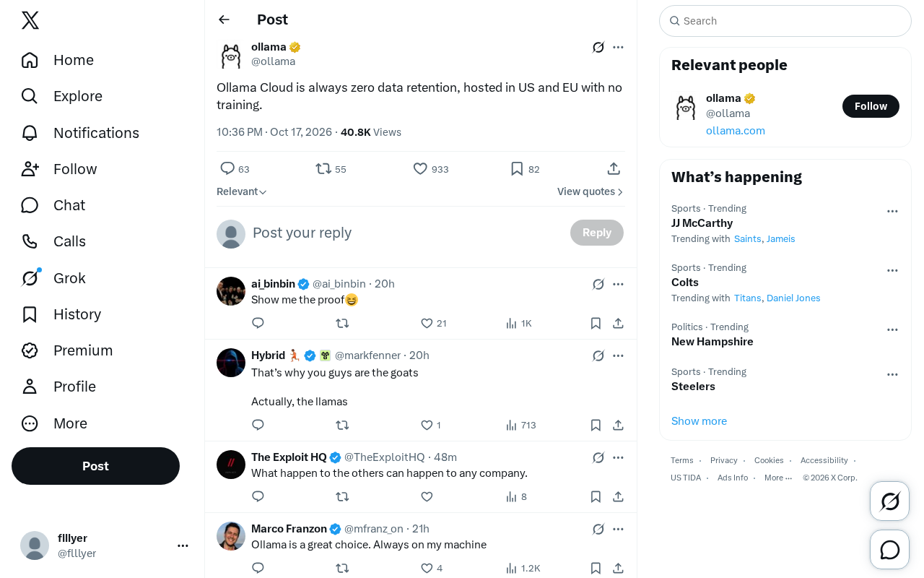
Task: Open account menu next to flllyer
Action: click(183, 545)
